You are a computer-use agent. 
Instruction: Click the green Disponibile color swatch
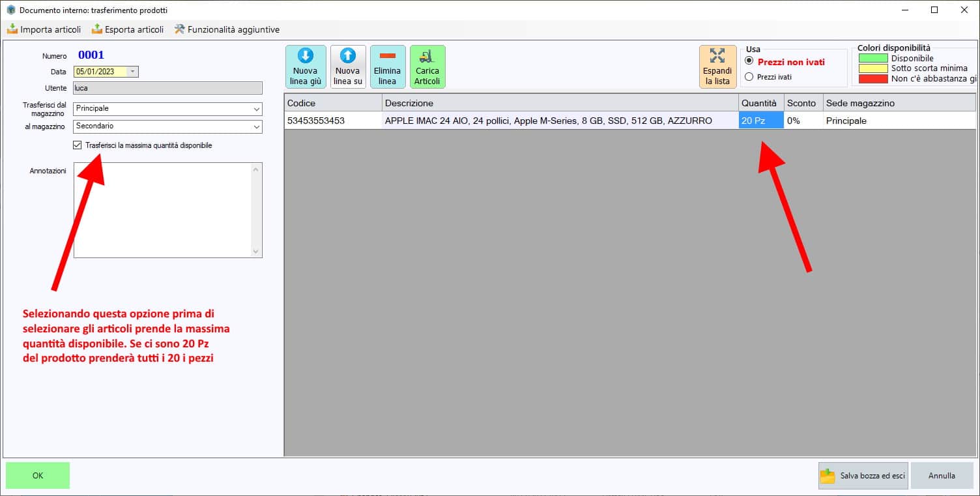point(873,59)
